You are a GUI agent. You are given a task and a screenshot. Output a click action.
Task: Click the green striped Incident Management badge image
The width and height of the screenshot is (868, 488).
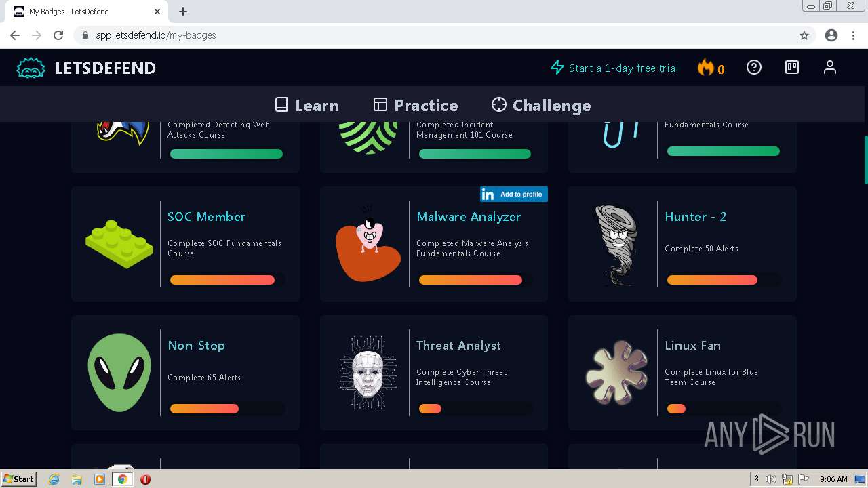tap(368, 138)
